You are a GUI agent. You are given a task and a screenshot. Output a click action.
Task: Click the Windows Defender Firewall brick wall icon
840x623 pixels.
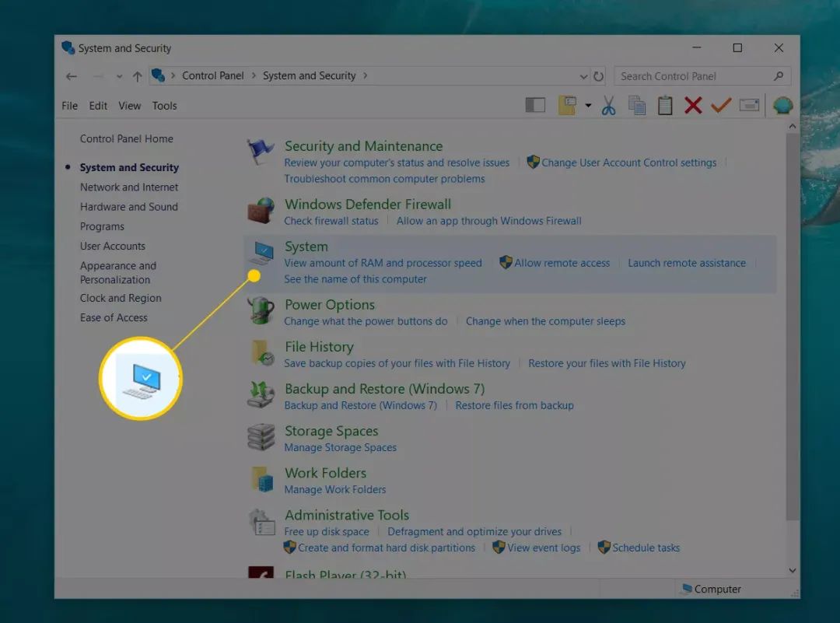261,210
